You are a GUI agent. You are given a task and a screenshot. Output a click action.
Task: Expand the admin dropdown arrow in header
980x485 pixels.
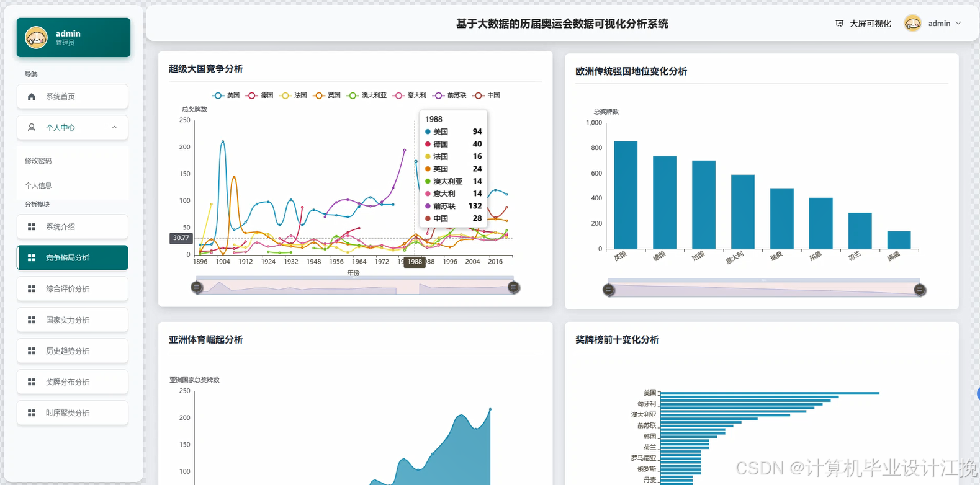[x=958, y=24]
